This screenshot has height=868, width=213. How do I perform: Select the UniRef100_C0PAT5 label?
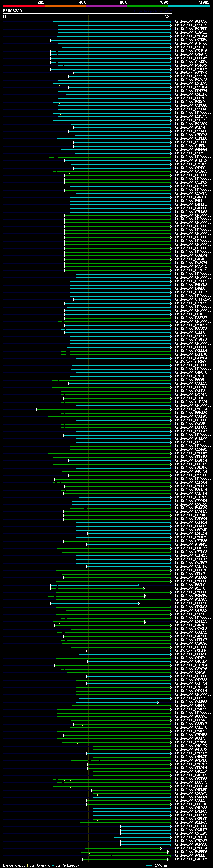click(x=191, y=54)
